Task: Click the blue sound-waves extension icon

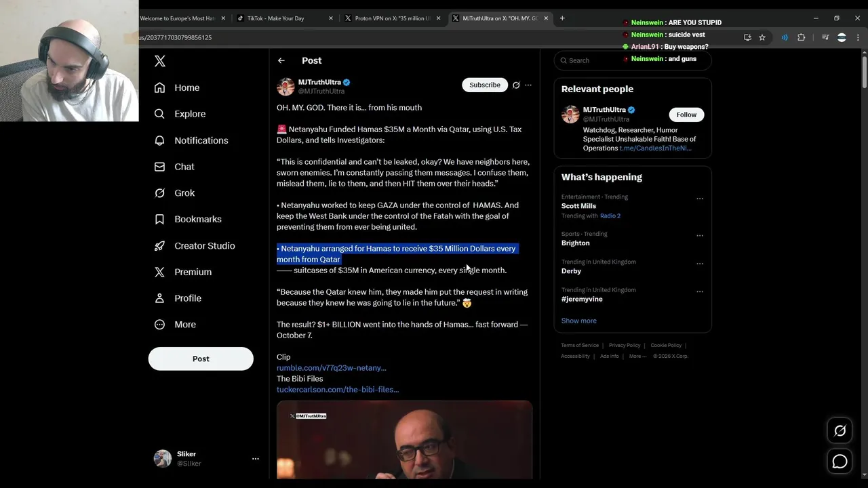Action: coord(785,37)
